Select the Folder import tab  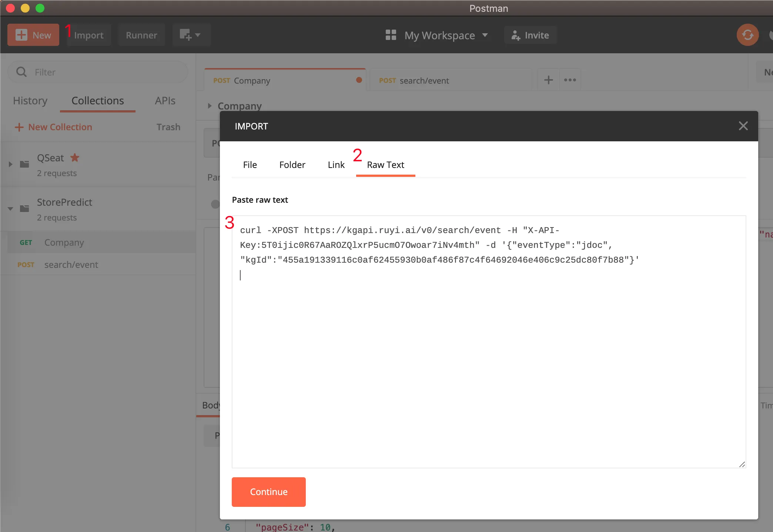click(x=292, y=165)
